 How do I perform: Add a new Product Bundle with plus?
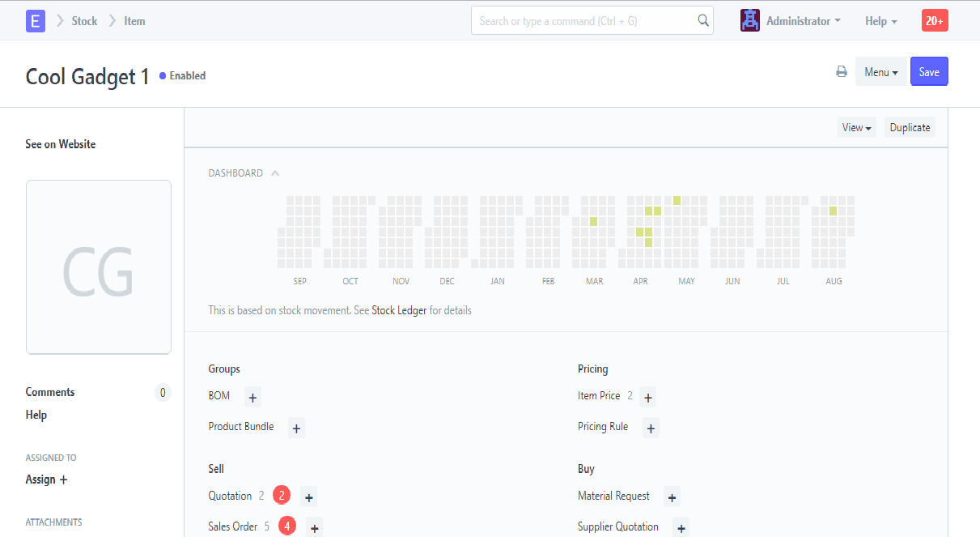click(296, 428)
